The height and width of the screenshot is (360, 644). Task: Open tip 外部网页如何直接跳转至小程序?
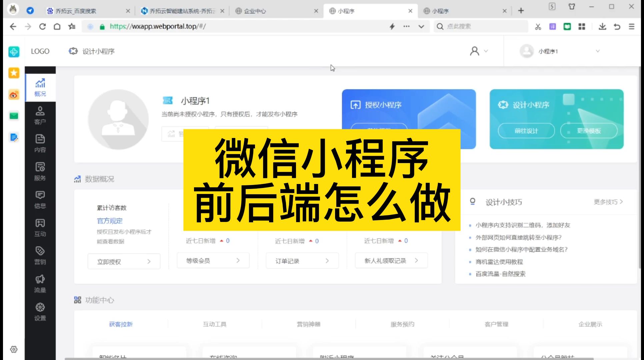pyautogui.click(x=519, y=237)
